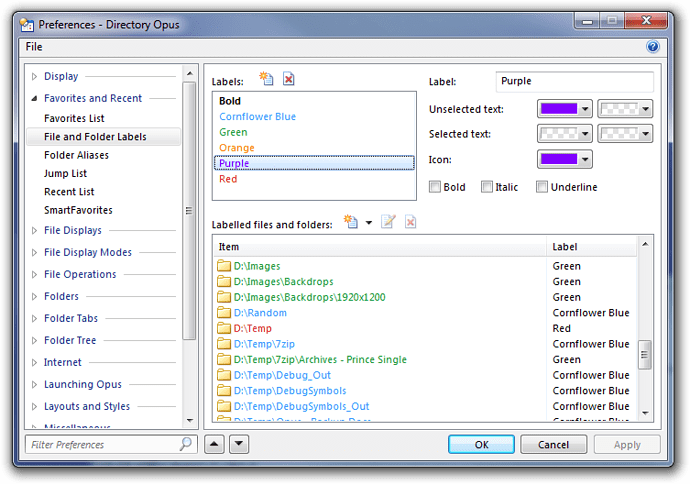Enable the Bold checkbox
This screenshot has height=484, width=690.
tap(435, 187)
